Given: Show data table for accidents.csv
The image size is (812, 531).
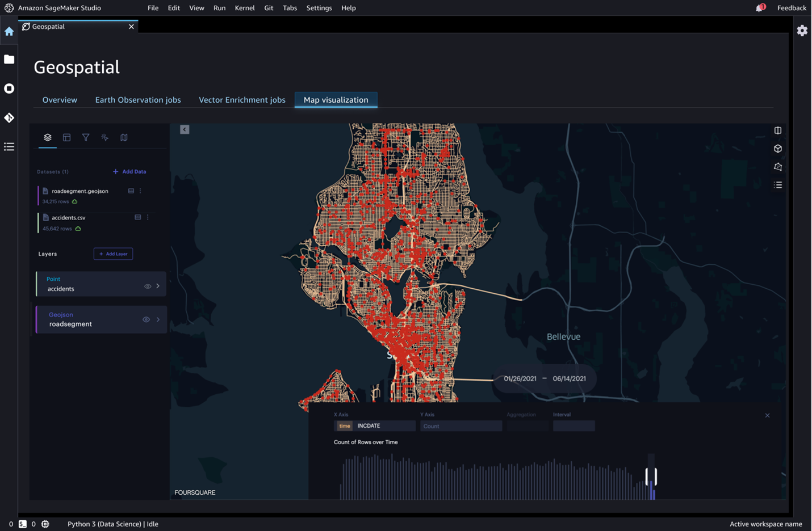Looking at the screenshot, I should (x=137, y=217).
